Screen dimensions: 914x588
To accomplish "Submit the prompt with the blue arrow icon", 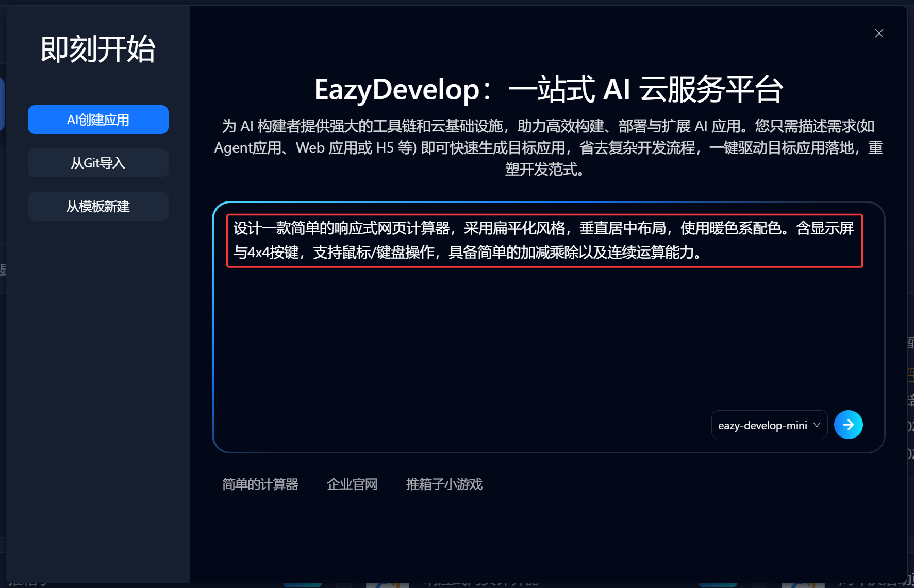I will [x=848, y=425].
